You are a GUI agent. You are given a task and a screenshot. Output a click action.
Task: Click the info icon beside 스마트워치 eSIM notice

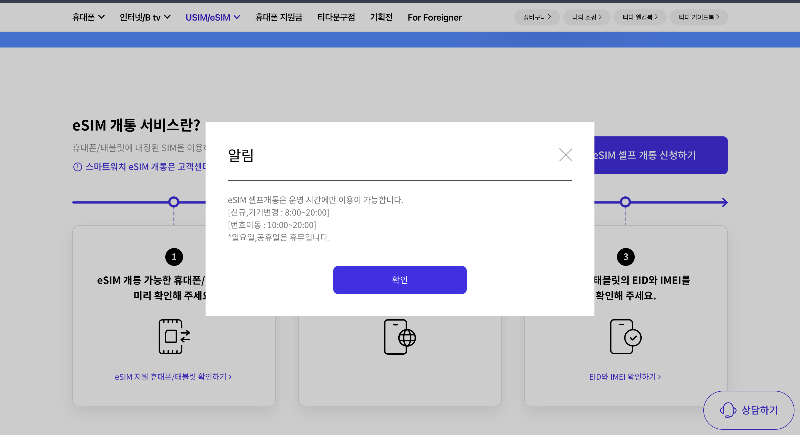78,167
